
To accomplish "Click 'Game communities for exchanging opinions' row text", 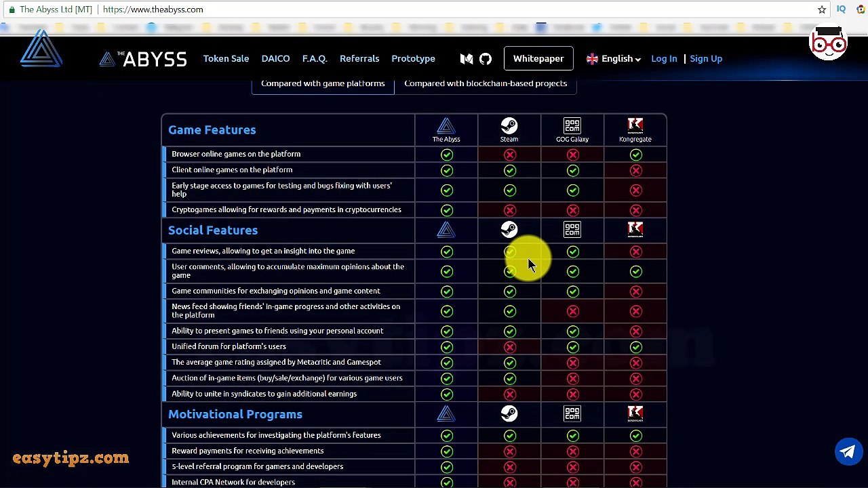I will pos(276,291).
